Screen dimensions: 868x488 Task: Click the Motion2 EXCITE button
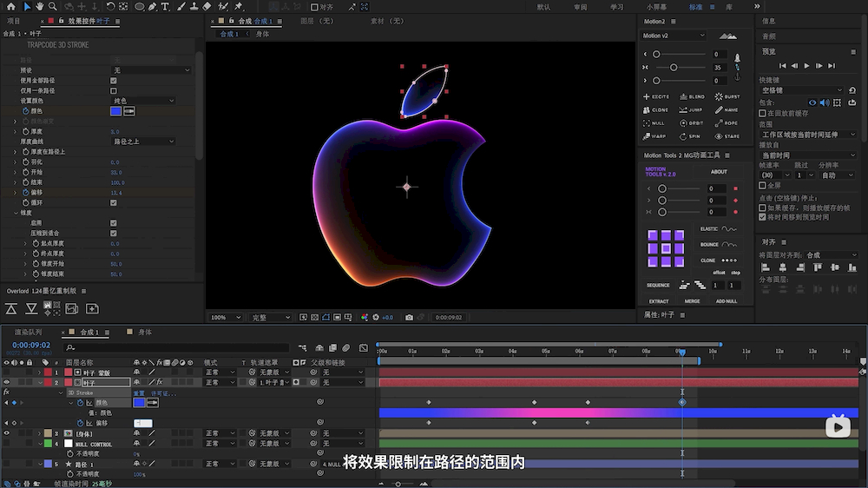[656, 96]
